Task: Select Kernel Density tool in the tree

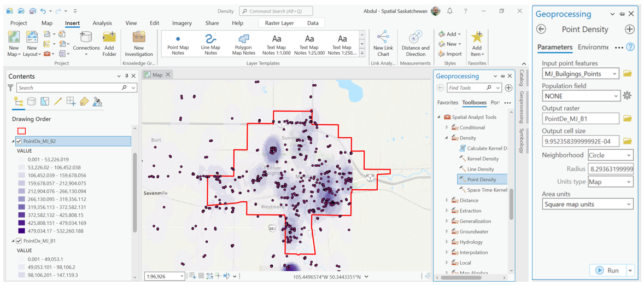Action: tap(482, 159)
